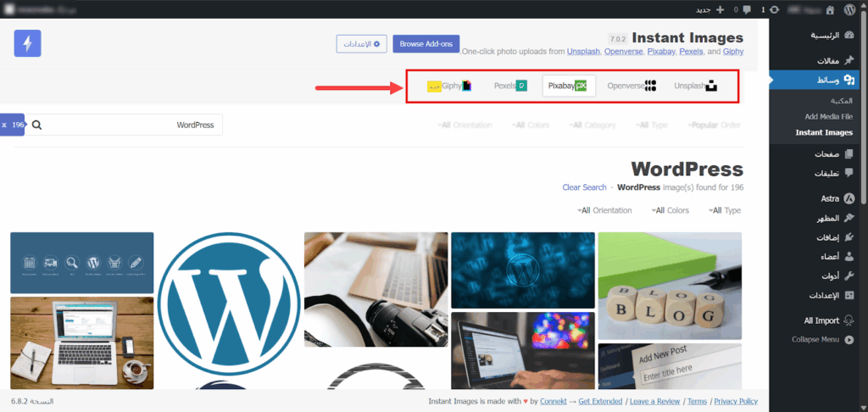868x412 pixels.
Task: Select the dark blue WordPress pattern image
Action: (523, 270)
